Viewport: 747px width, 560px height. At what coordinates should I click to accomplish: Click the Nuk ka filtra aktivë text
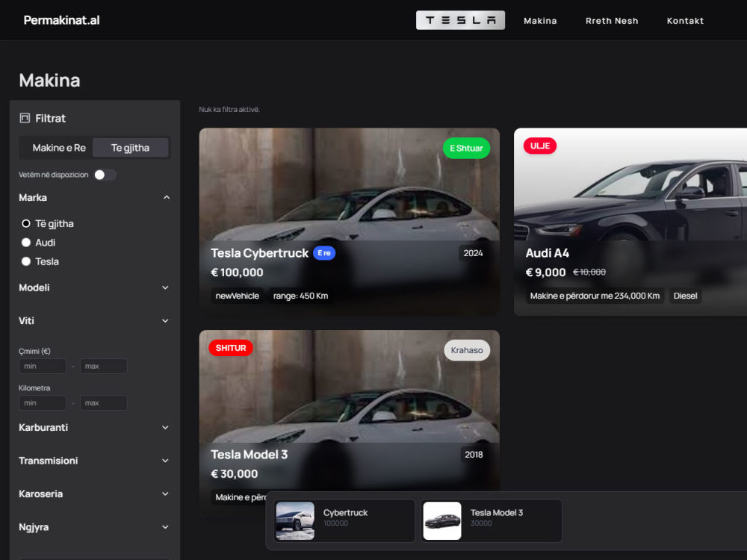(x=229, y=110)
